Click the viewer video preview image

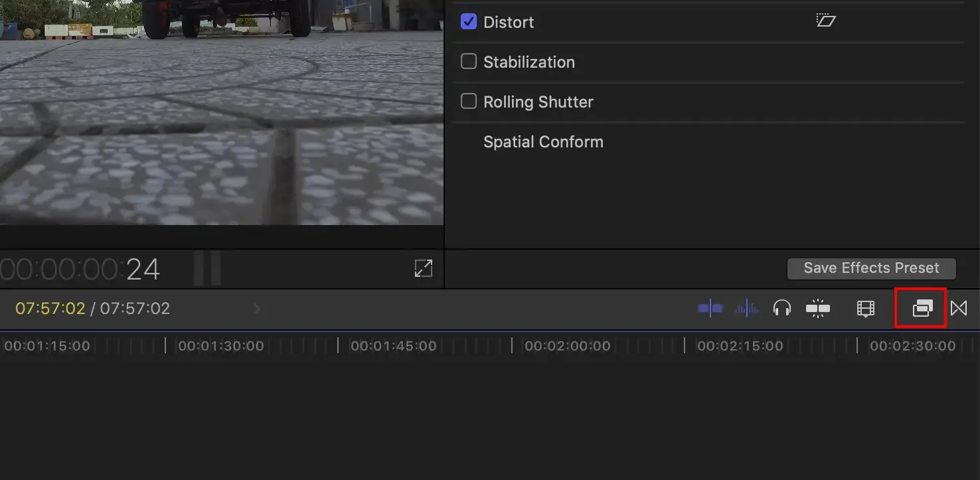point(222,112)
